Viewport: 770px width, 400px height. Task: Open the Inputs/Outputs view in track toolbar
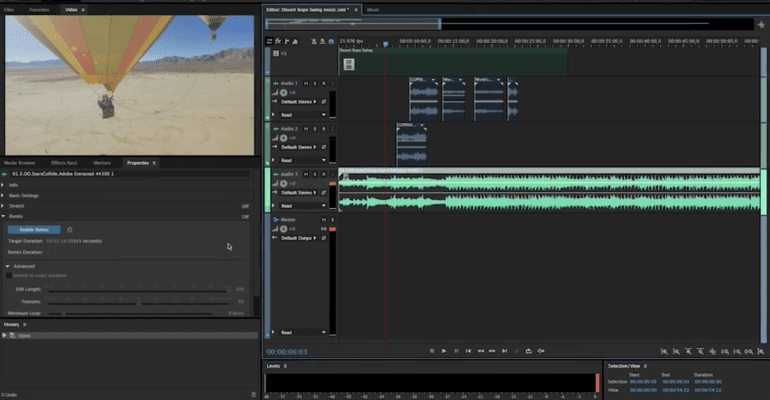(269, 41)
